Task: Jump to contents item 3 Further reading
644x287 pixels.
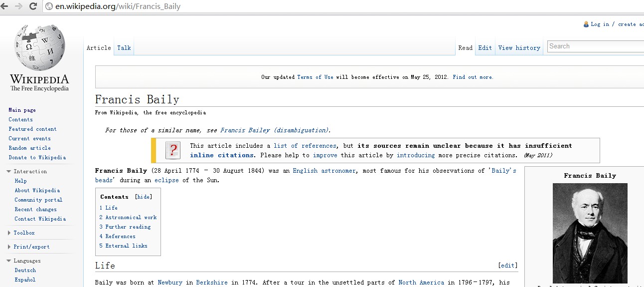Action: (125, 227)
